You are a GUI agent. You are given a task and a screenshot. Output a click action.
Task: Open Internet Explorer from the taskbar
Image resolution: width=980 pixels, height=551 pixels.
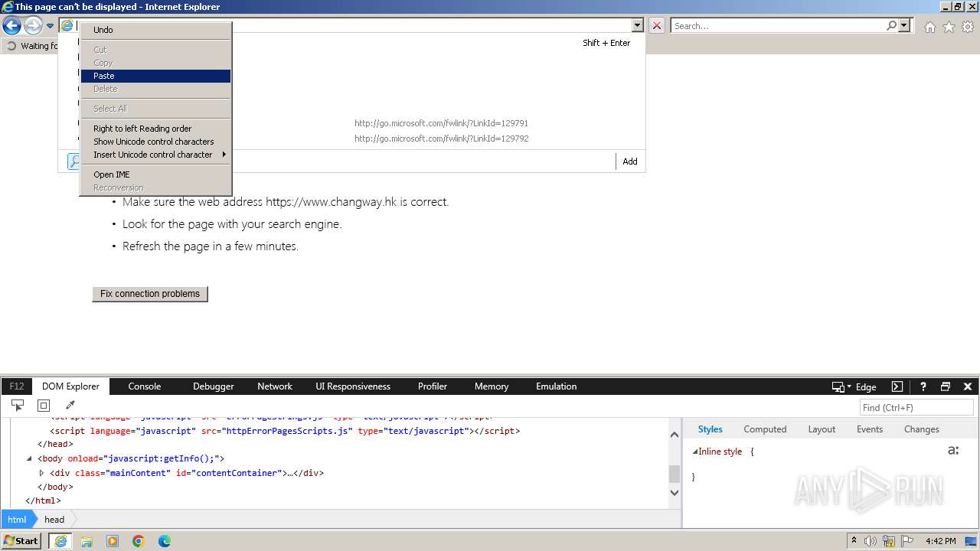point(60,541)
